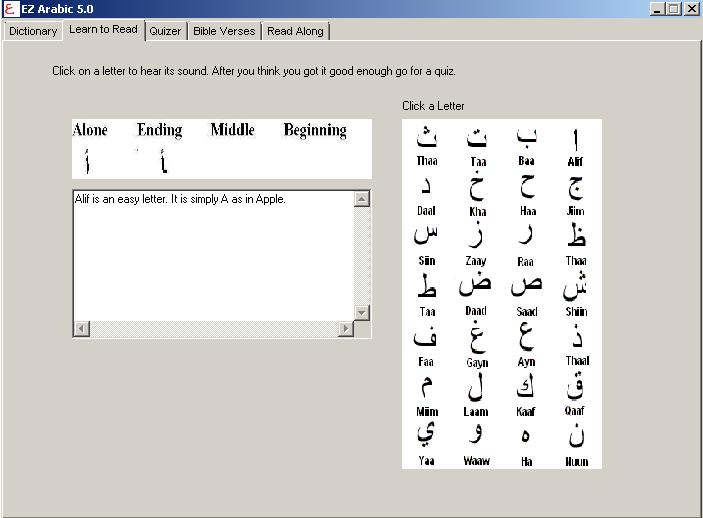Click the EZ Arabic title bar icon
Image resolution: width=703 pixels, height=518 pixels.
coord(10,9)
